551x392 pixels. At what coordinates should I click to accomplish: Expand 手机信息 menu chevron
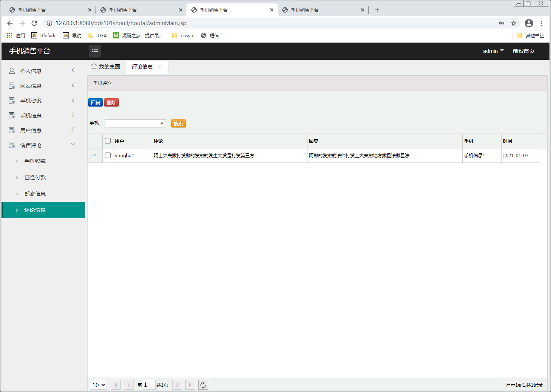tap(73, 115)
